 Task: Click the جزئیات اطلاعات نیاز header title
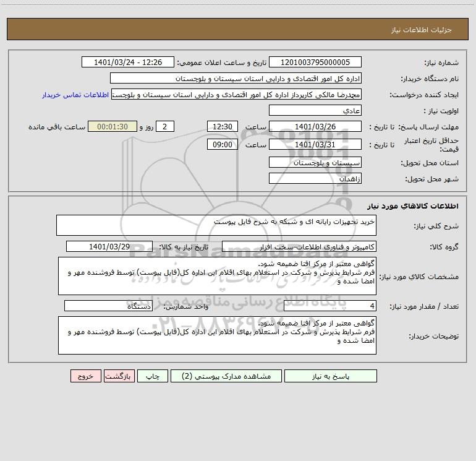click(422, 30)
